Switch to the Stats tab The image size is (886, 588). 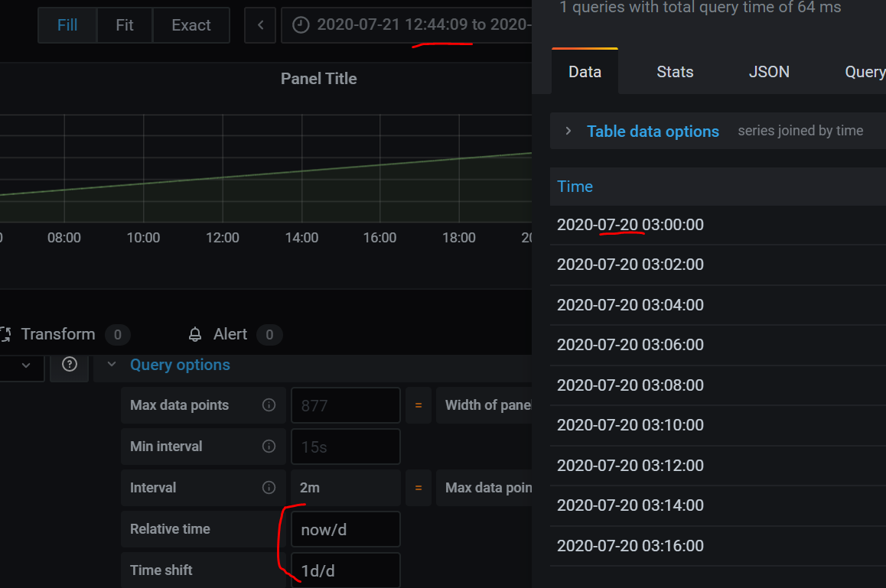(675, 71)
